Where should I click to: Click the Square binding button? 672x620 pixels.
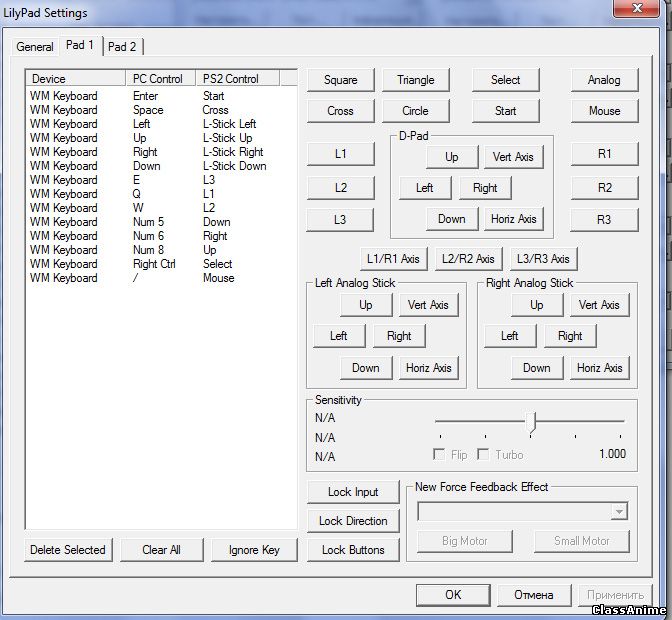coord(340,80)
